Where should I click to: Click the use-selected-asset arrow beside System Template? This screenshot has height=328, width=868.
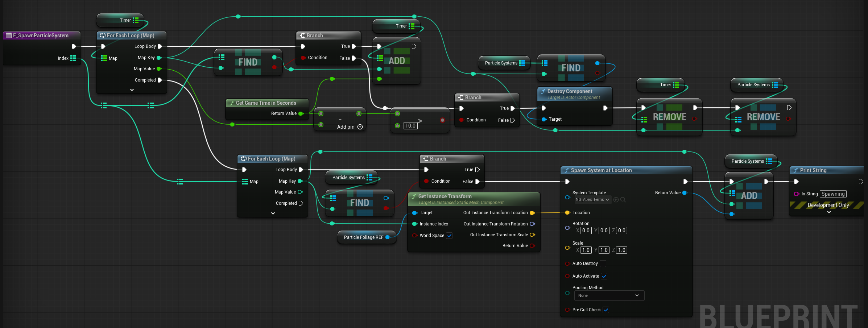[616, 200]
